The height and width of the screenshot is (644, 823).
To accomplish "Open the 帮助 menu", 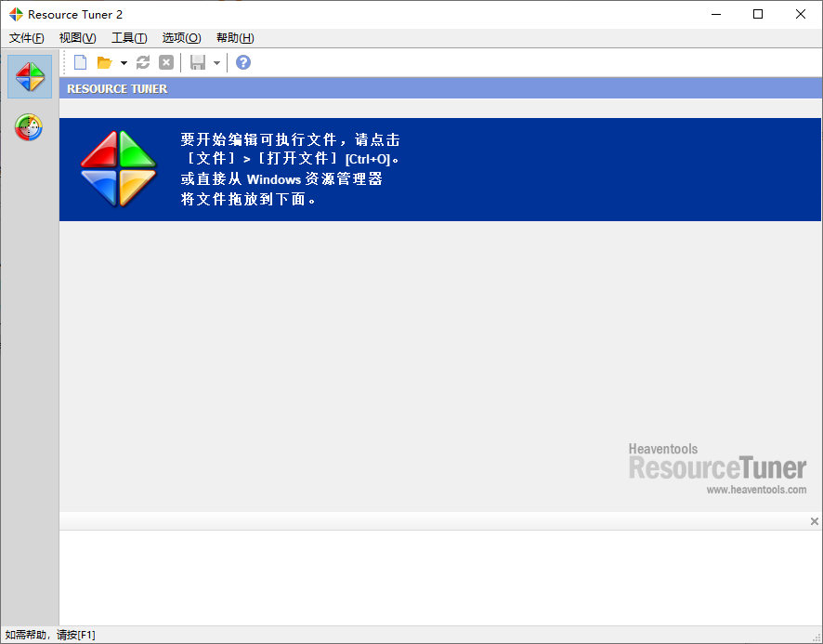I will point(234,38).
